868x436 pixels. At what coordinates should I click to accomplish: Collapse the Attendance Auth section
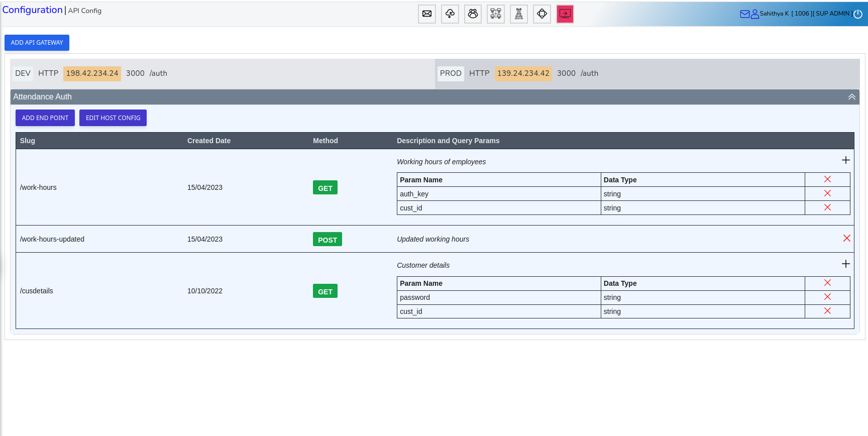(x=851, y=97)
